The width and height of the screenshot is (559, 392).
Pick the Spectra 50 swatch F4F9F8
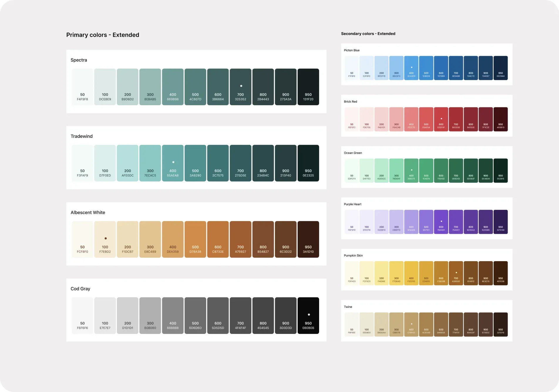(82, 87)
